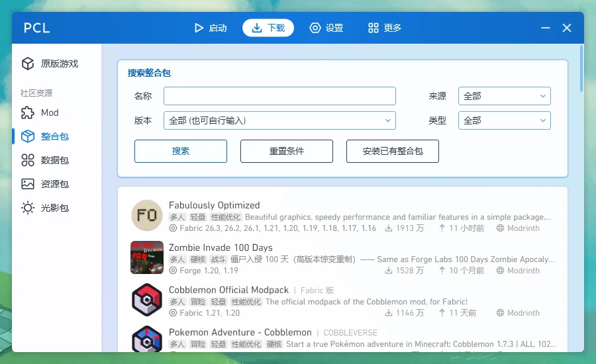This screenshot has height=364, width=596.
Task: Focus the 名称 name input field
Action: click(x=279, y=96)
